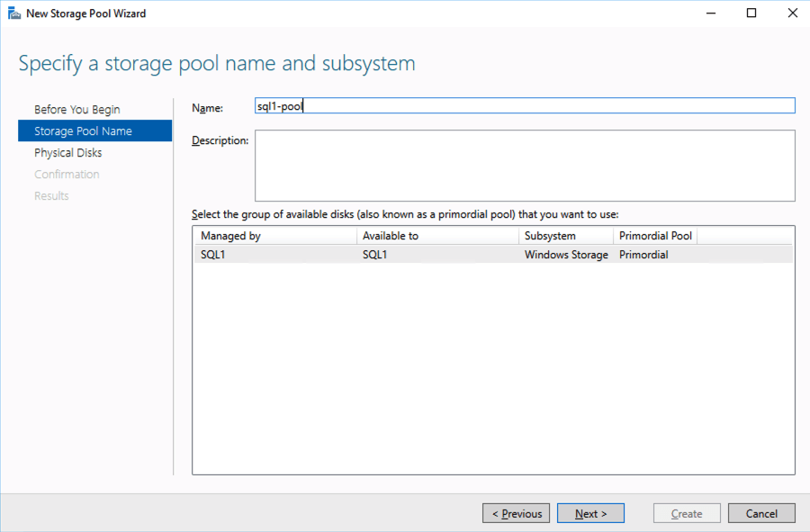Select the Storage Pool Name step
The height and width of the screenshot is (532, 810).
coord(83,131)
